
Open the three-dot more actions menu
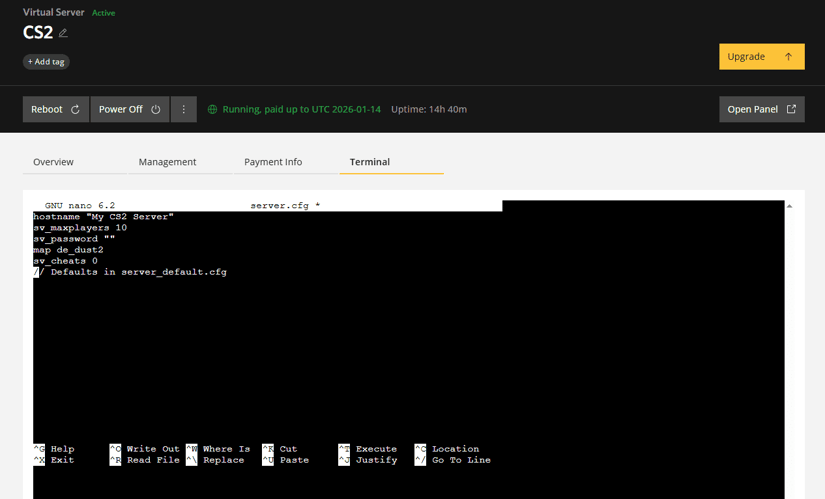click(183, 109)
